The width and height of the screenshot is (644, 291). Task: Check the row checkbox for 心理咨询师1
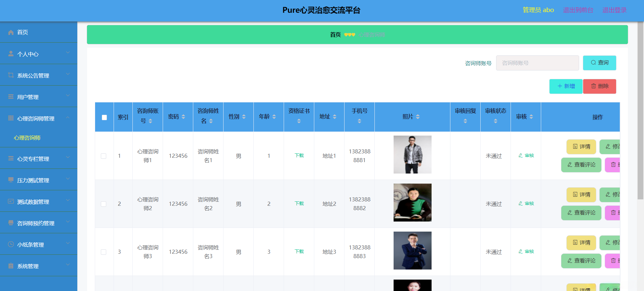click(x=104, y=156)
